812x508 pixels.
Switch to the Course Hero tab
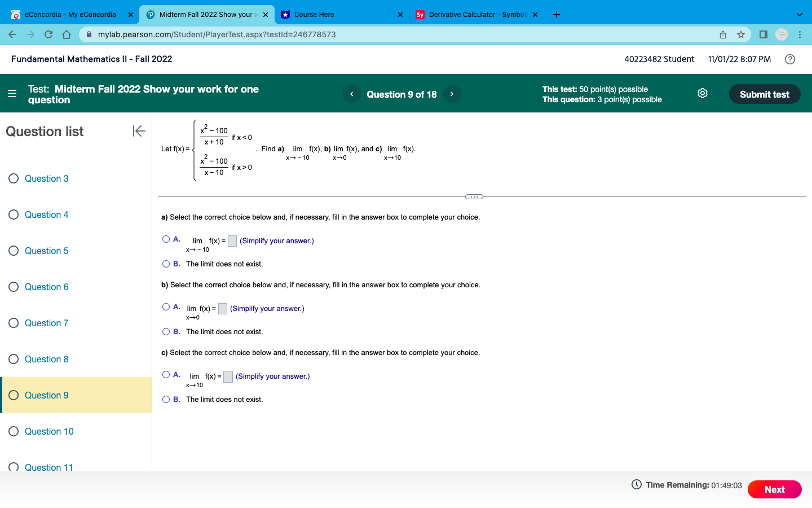[333, 14]
